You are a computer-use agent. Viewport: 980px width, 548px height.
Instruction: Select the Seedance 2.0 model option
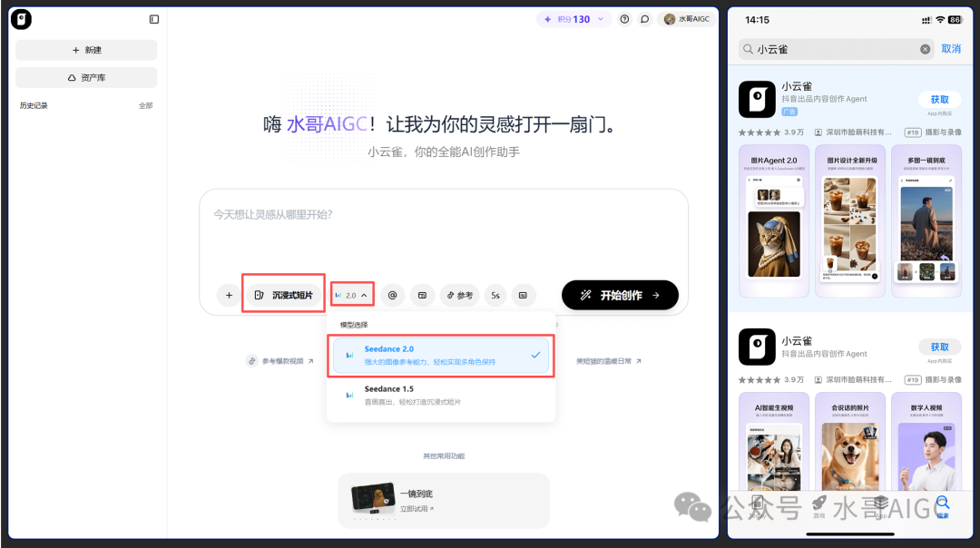click(x=442, y=355)
